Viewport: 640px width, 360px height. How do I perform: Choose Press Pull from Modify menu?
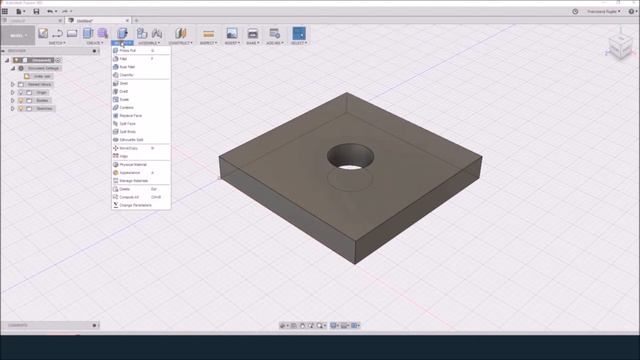(x=141, y=51)
